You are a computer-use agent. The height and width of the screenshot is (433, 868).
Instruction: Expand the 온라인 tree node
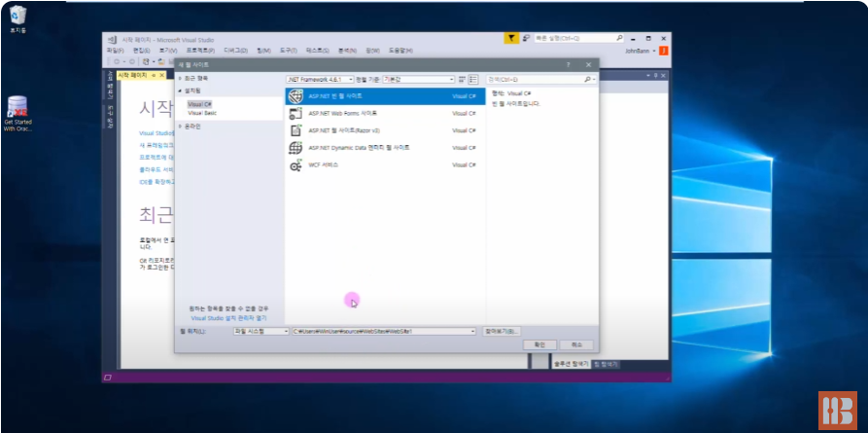pyautogui.click(x=180, y=126)
